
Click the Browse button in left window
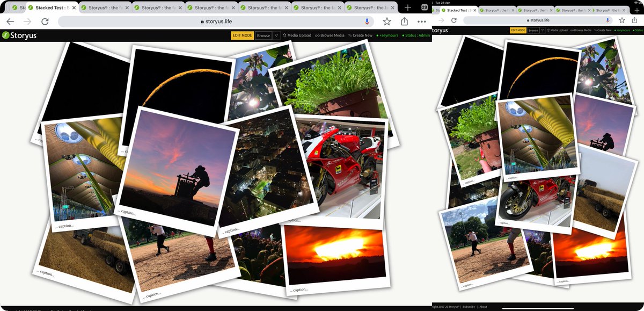coord(263,35)
